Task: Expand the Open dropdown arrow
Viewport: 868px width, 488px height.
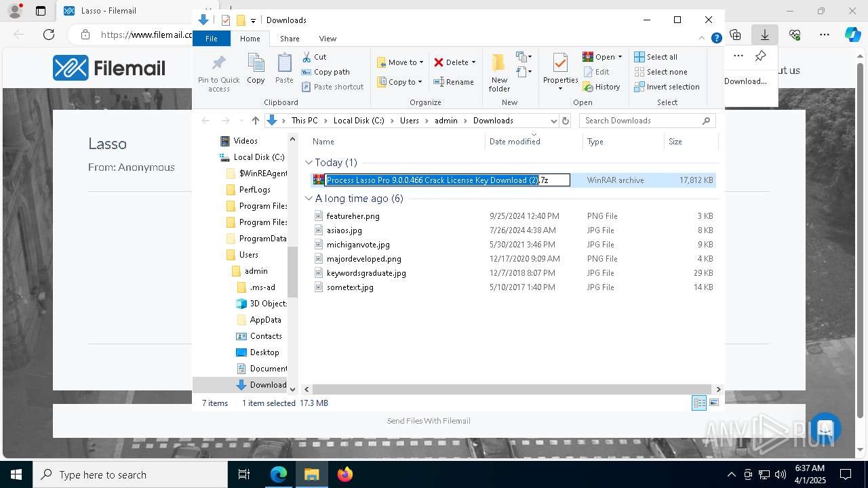Action: 620,57
